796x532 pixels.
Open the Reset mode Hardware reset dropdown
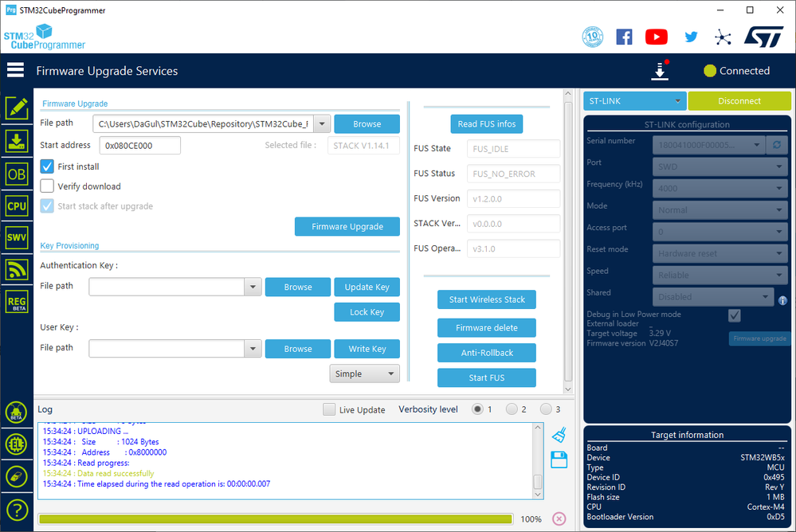coord(720,253)
